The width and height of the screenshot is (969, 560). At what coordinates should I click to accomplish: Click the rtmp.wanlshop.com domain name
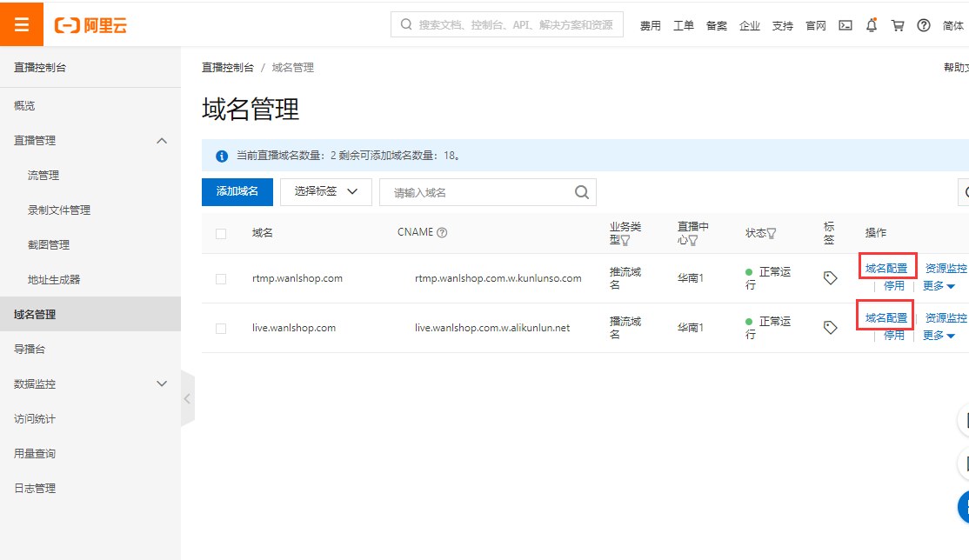pos(297,278)
